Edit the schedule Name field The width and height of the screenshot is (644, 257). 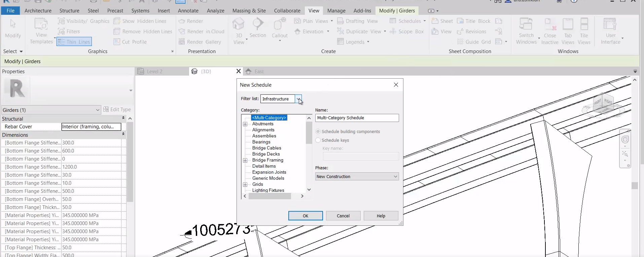coord(357,118)
